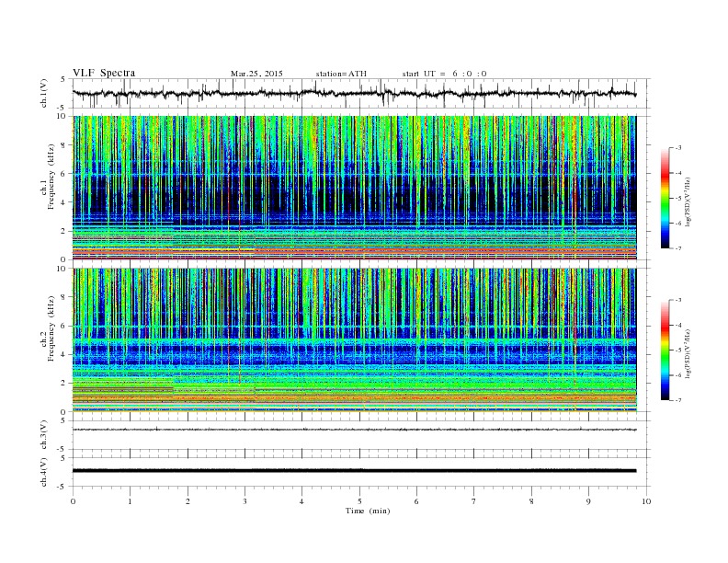This screenshot has width=728, height=563.
Task: Click the ch.1 voltage waveform trace
Action: 354,94
